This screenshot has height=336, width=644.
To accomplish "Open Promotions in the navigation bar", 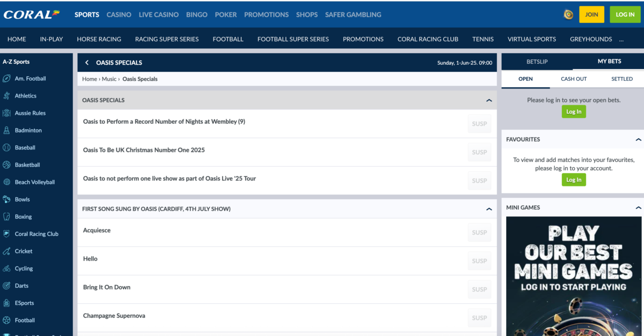I will [363, 39].
